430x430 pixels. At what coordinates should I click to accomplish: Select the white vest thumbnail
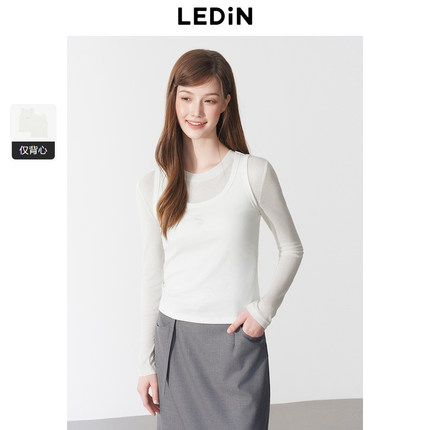click(33, 123)
